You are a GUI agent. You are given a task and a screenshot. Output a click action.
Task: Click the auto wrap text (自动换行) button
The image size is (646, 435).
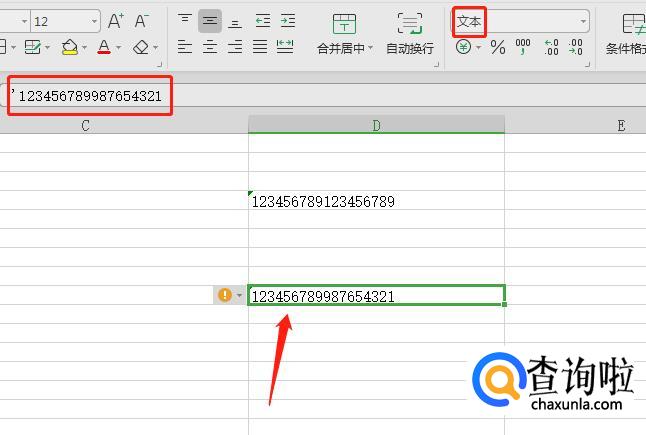point(409,34)
